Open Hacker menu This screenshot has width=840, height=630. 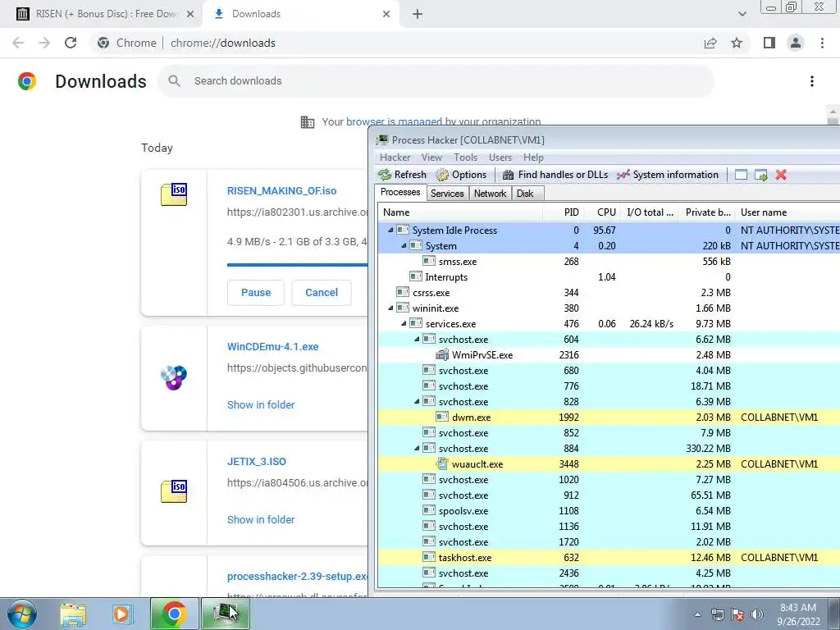395,157
